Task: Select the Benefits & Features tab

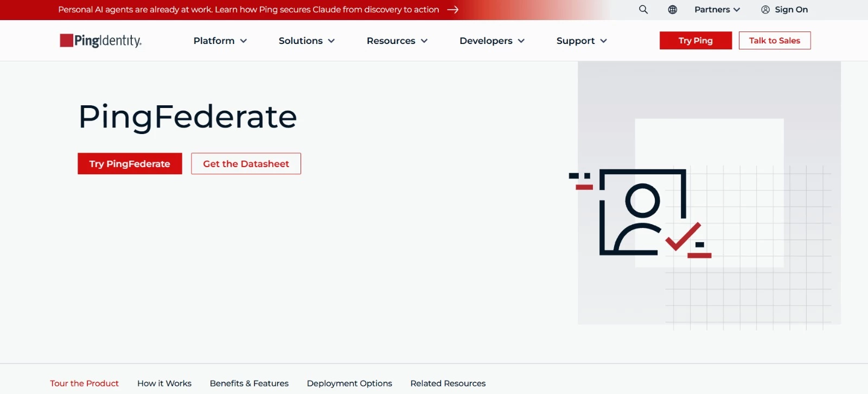Action: point(249,383)
